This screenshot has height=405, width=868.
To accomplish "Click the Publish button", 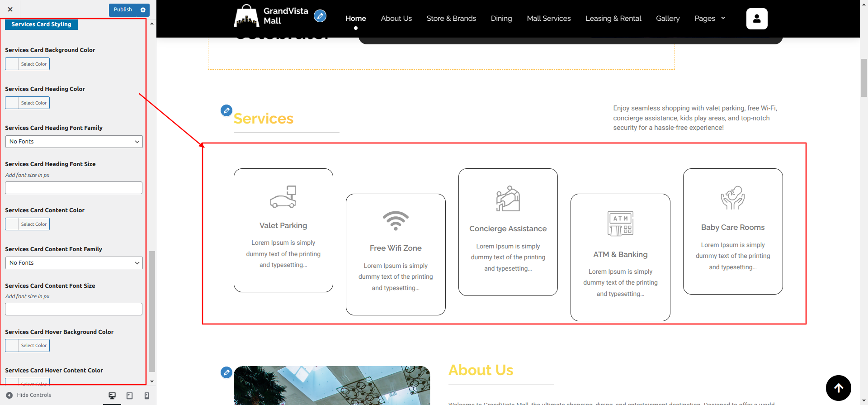I will click(123, 10).
